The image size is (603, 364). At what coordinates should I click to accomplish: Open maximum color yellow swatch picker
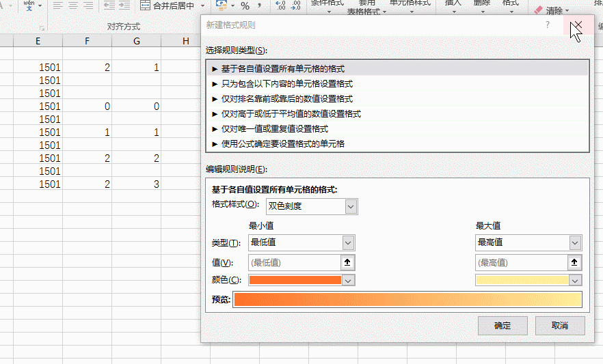tap(528, 280)
